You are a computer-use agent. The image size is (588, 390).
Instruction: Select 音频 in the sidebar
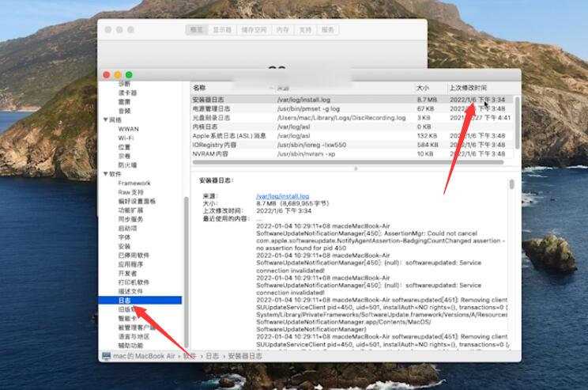[125, 111]
